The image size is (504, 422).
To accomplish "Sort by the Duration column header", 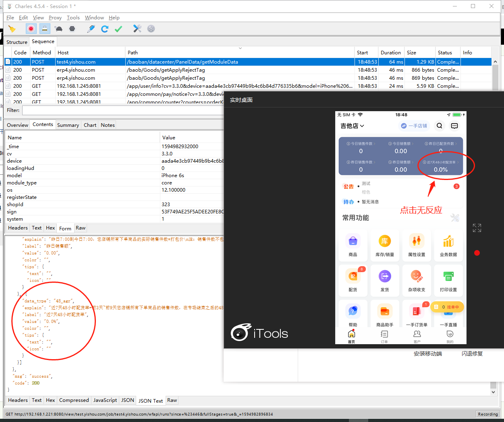I will pyautogui.click(x=391, y=52).
